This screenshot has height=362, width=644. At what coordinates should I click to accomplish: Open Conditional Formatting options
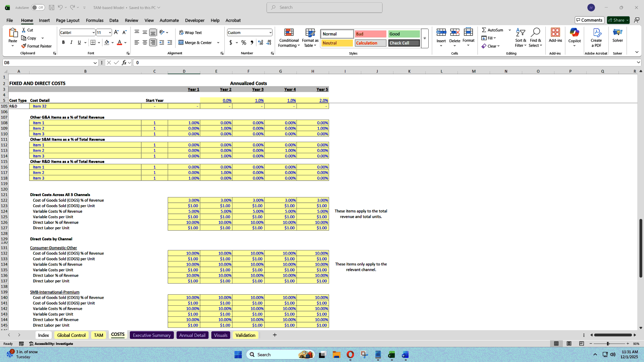289,38
